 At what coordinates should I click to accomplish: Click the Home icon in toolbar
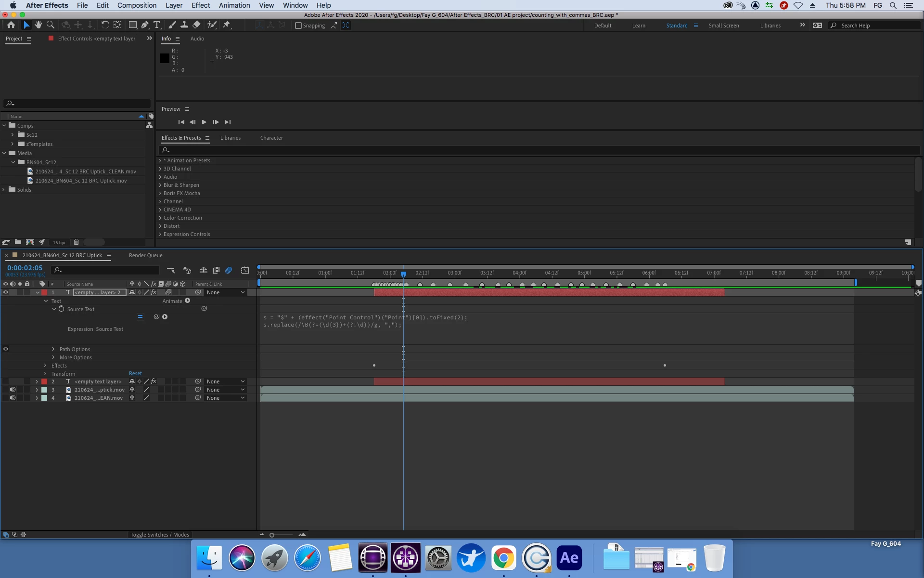pos(11,25)
